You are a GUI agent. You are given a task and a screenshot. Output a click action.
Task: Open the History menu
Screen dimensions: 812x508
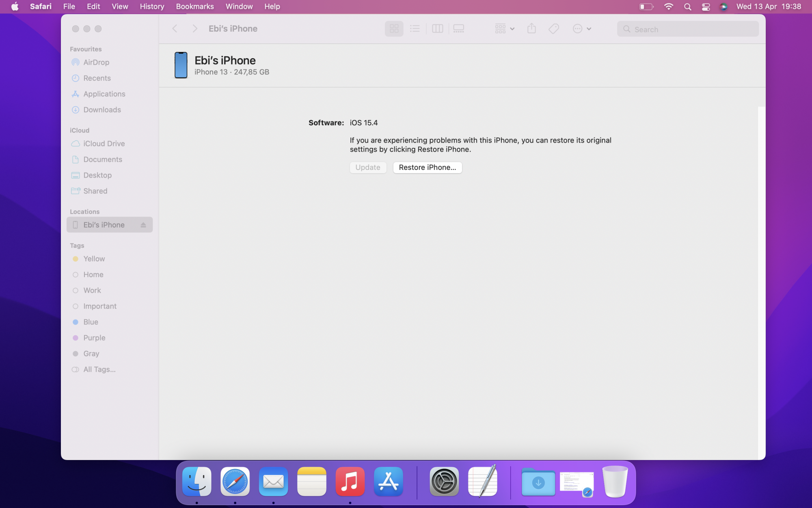tap(152, 7)
